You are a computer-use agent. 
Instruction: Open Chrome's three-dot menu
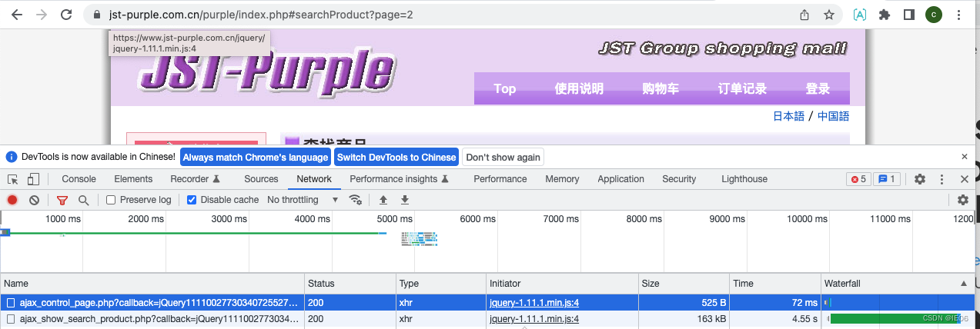pyautogui.click(x=958, y=15)
